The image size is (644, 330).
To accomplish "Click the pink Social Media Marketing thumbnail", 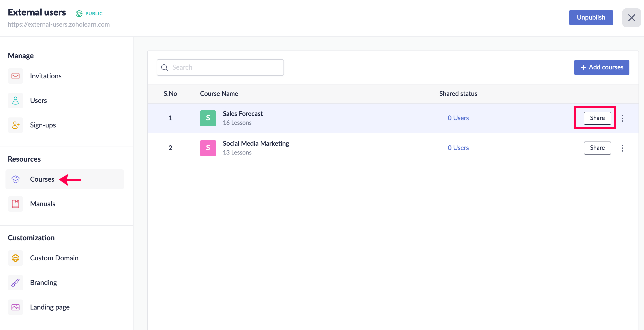I will (208, 148).
